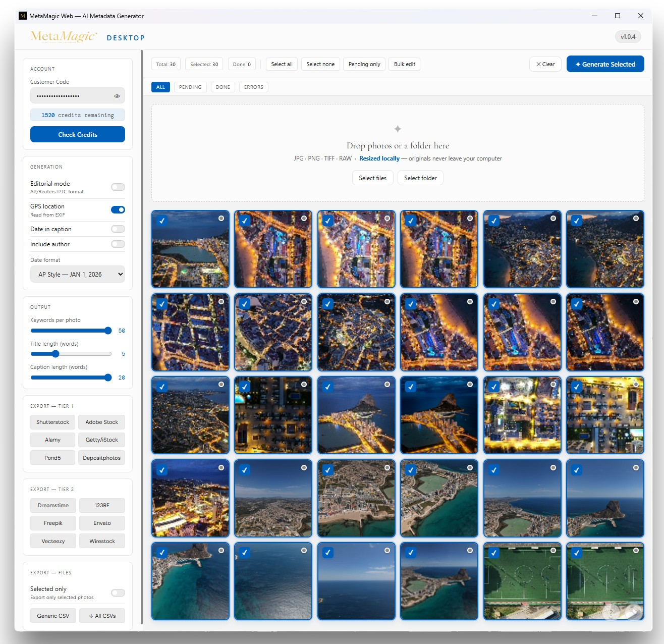
Task: Click the Selected: 30 counter
Action: click(204, 64)
